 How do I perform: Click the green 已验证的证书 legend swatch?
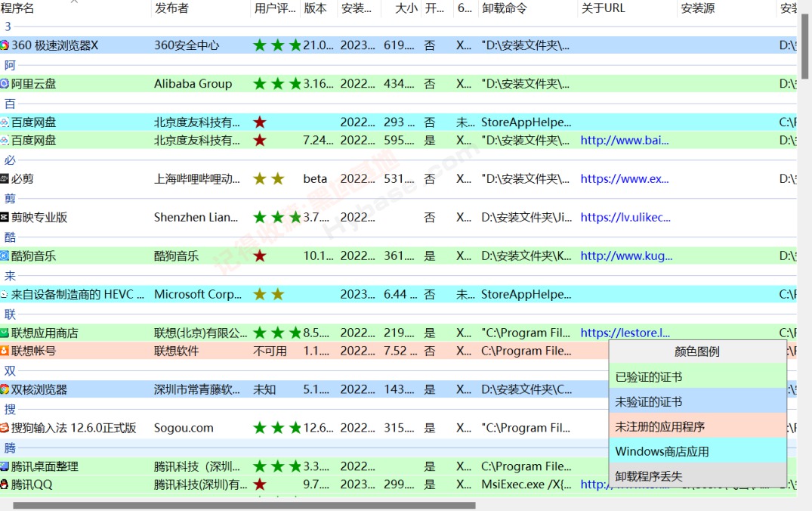tap(697, 376)
